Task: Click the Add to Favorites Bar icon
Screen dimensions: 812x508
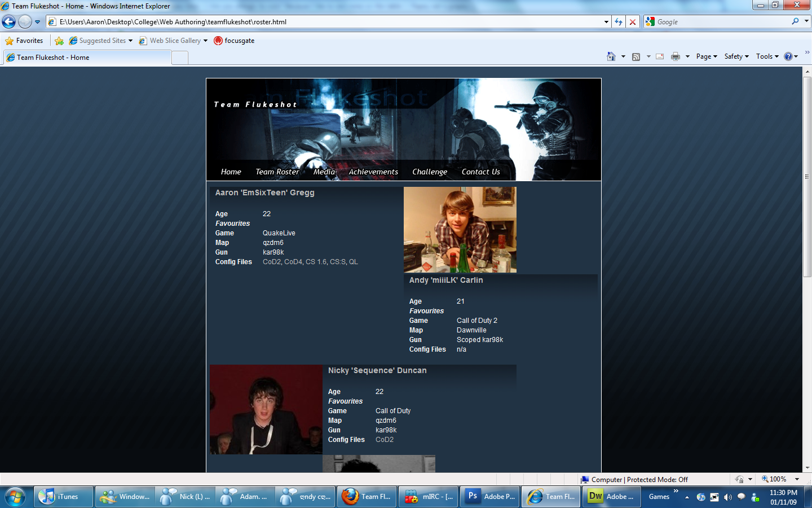Action: (59, 41)
